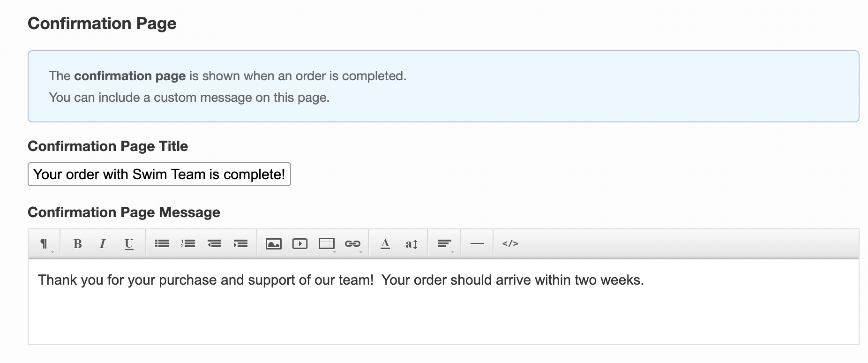Insert a horizontal rule line
Screen dimensions: 868x363
[477, 243]
